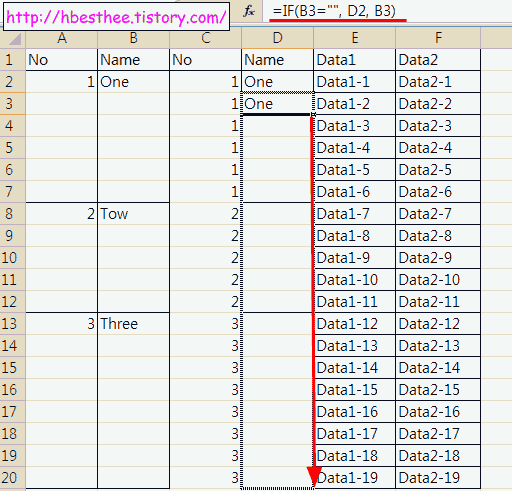Click the 'Data2' header cell
This screenshot has height=491, width=512.
pos(438,60)
